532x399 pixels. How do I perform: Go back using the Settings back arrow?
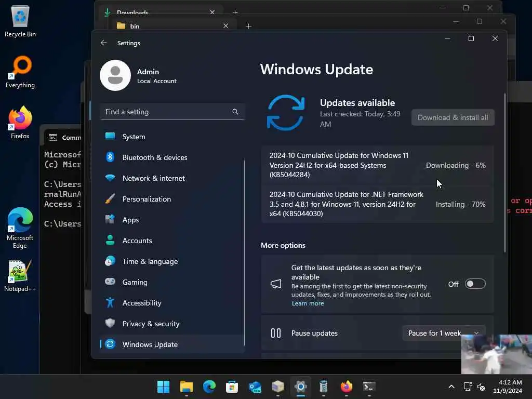[x=104, y=43]
